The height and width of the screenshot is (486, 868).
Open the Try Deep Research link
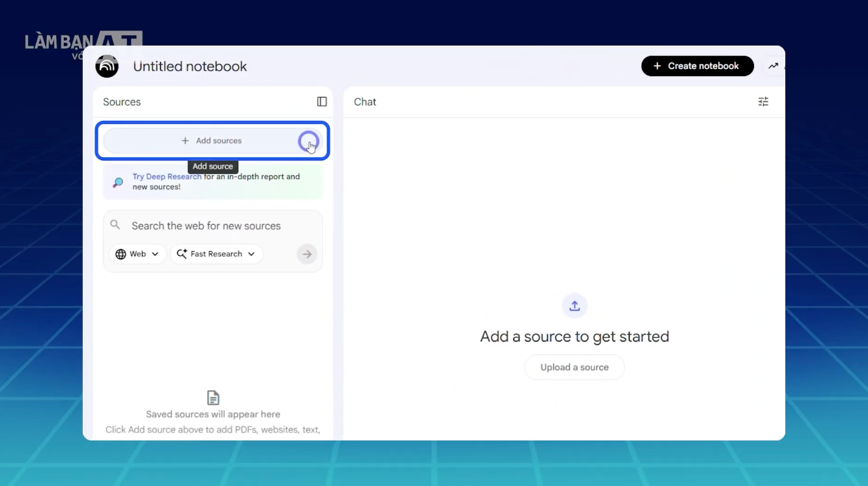[167, 177]
